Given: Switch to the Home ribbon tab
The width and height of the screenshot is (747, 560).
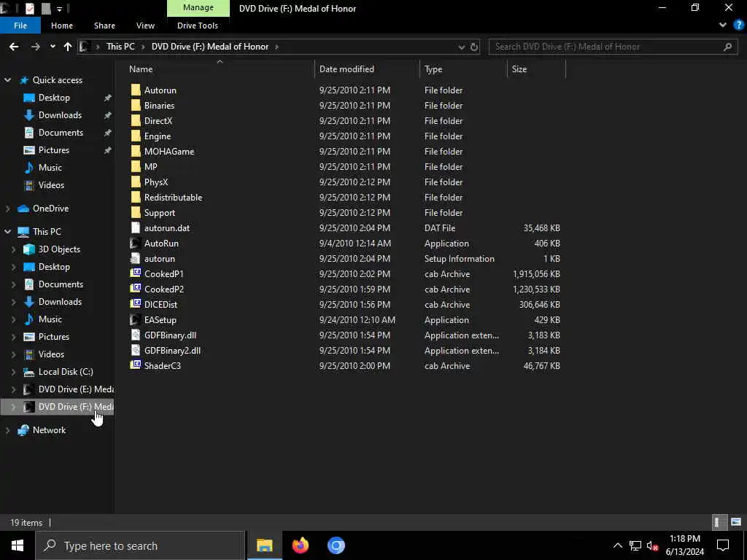Looking at the screenshot, I should coord(62,26).
